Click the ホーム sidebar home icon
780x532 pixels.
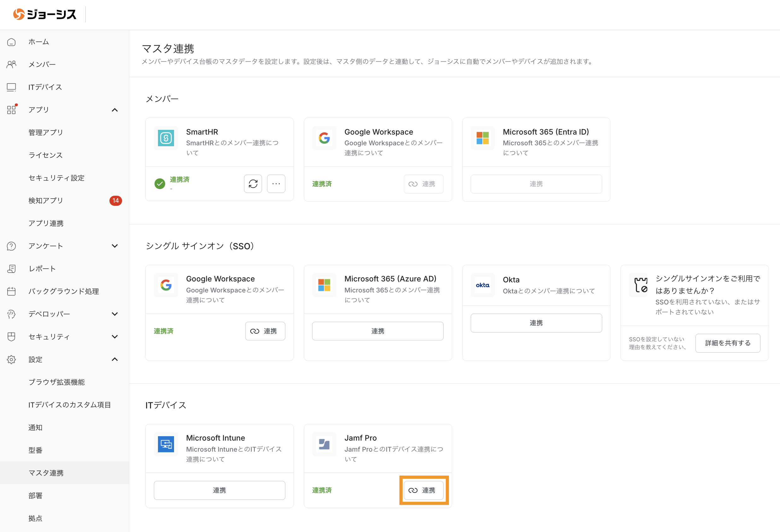click(11, 42)
